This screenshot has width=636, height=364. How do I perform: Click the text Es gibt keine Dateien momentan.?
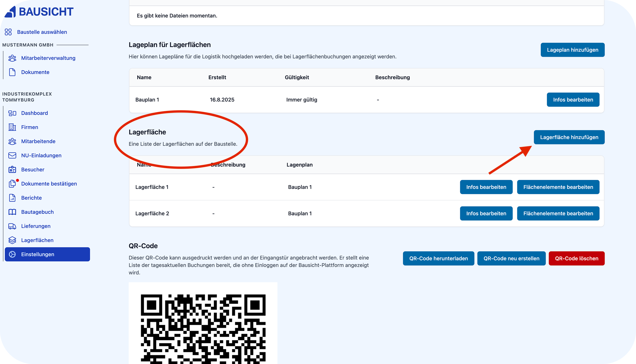[177, 15]
